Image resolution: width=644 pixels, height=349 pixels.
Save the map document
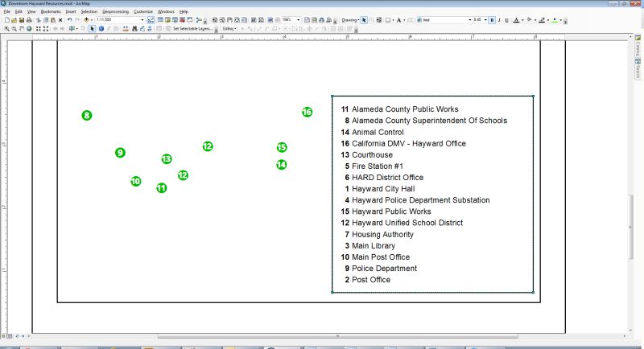click(22, 19)
